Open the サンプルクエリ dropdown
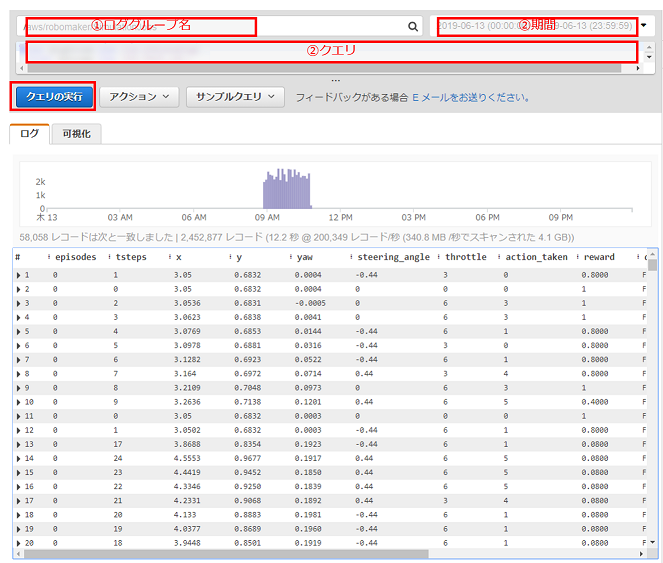This screenshot has width=663, height=563. pos(235,97)
